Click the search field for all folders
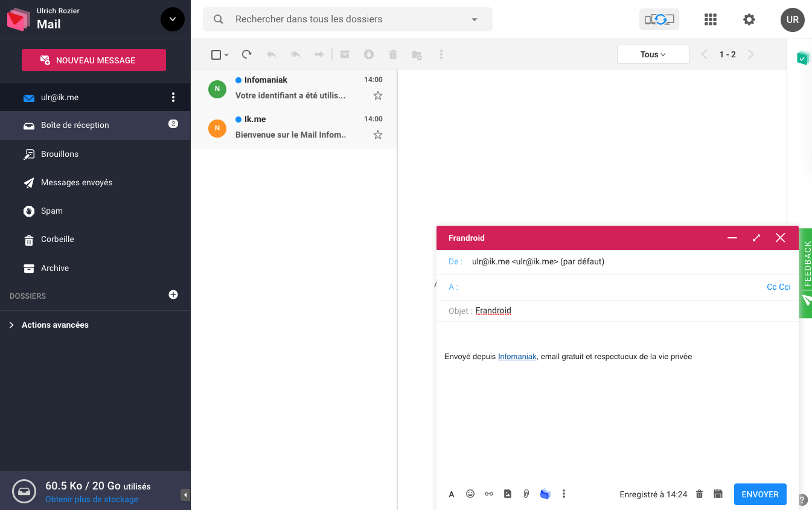Screen dimensions: 812x510 pos(348,19)
